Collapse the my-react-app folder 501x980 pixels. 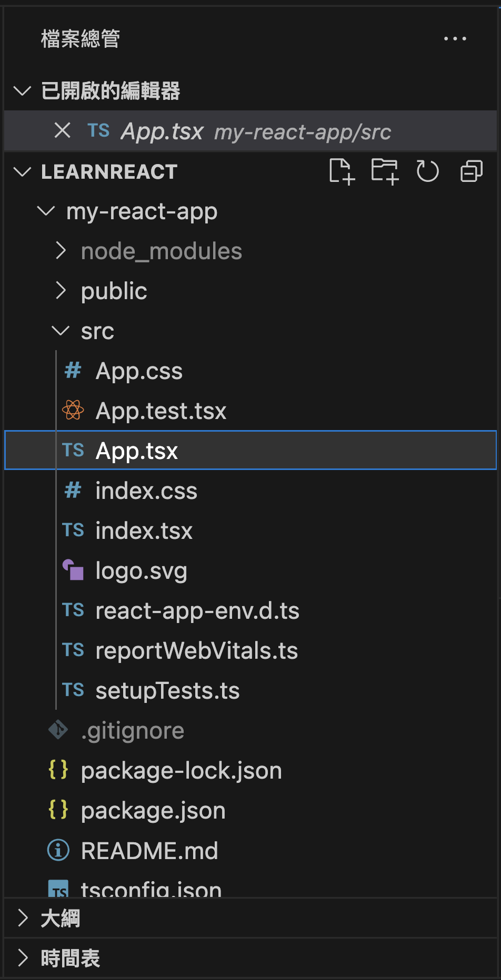click(46, 211)
